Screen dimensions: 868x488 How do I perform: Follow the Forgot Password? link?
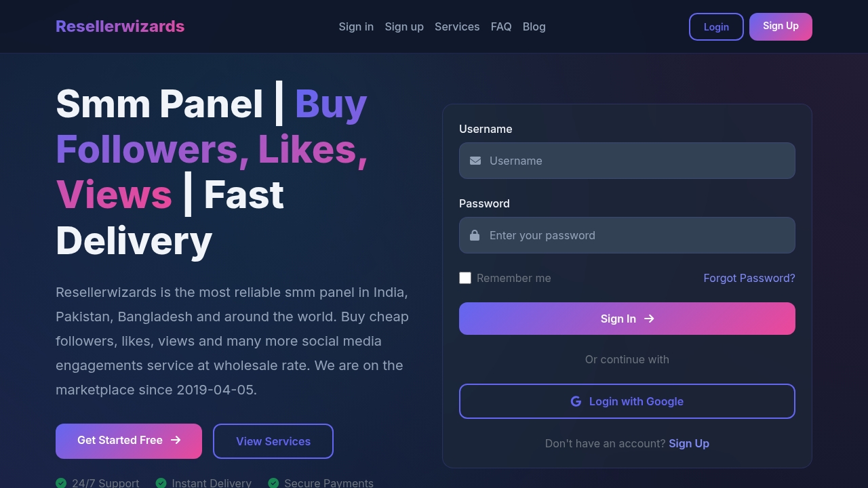(749, 278)
